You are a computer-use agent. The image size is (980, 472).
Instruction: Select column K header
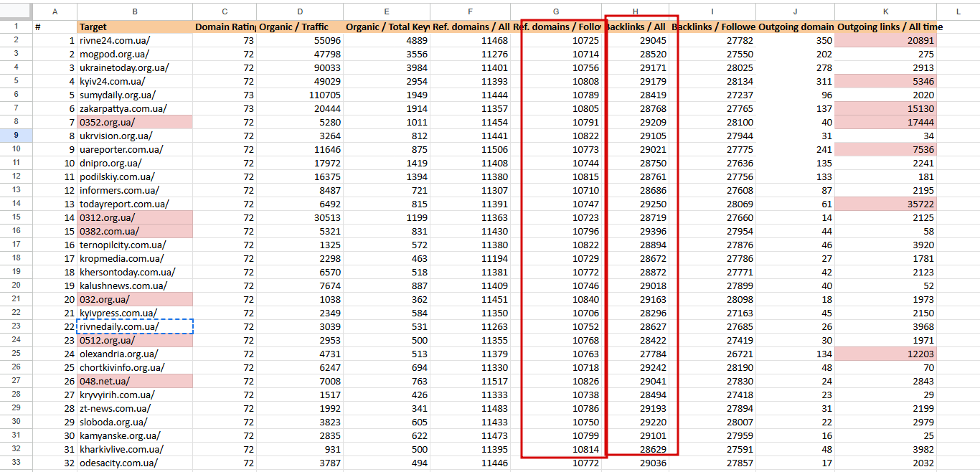[x=886, y=11]
